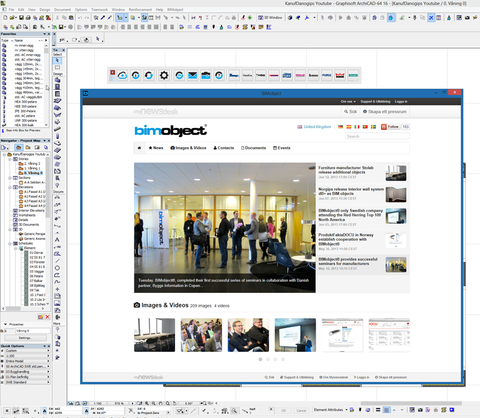The width and height of the screenshot is (480, 418).
Task: Click the Undo icon in top toolbar
Action: (80, 18)
